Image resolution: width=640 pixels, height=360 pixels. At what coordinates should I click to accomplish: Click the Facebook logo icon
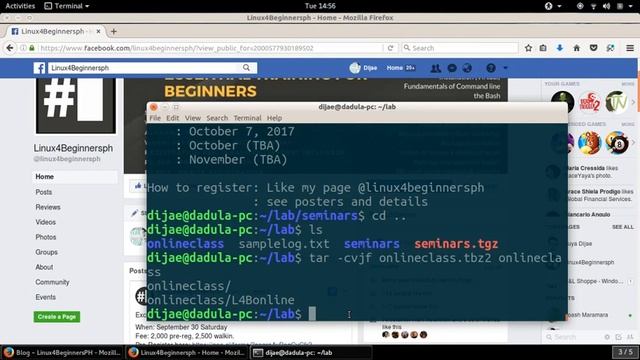[x=40, y=68]
